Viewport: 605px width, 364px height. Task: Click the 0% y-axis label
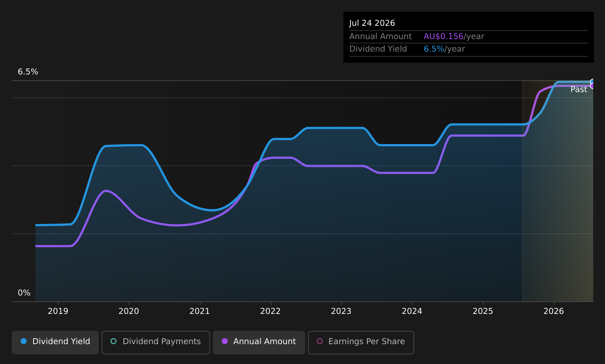[24, 293]
